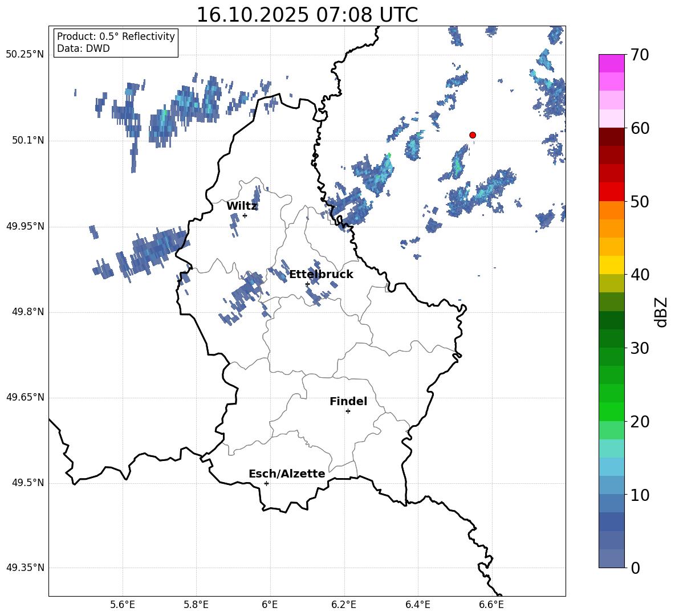675x616 pixels.
Task: Click the 49.5°N latitude tick label
Action: [27, 483]
